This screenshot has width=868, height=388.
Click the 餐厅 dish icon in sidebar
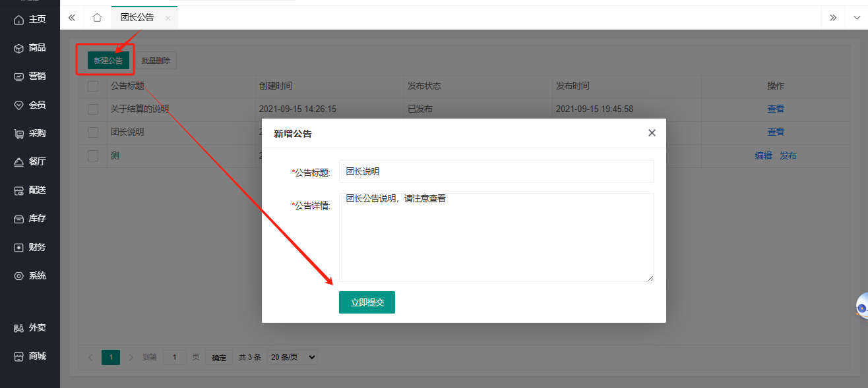(18, 162)
